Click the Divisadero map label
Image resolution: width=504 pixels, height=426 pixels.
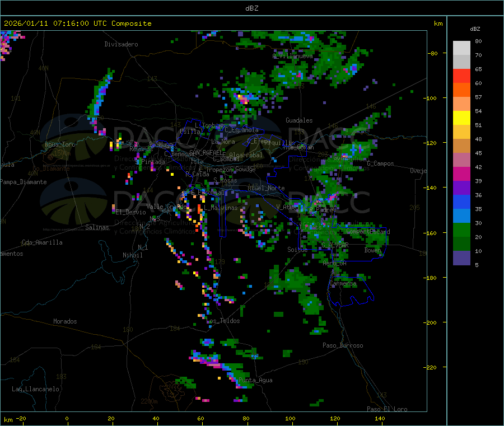121,44
